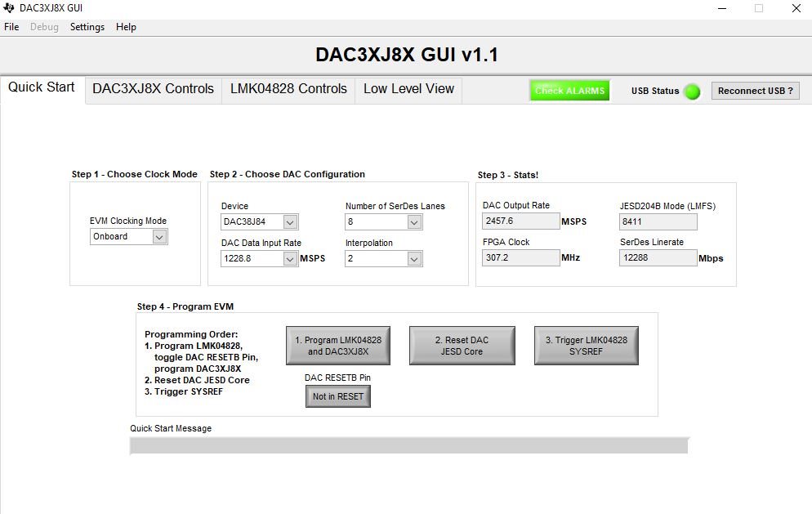Click the JESD204B Mode (LMFS) field
Image resolution: width=812 pixels, height=514 pixels.
coord(658,221)
